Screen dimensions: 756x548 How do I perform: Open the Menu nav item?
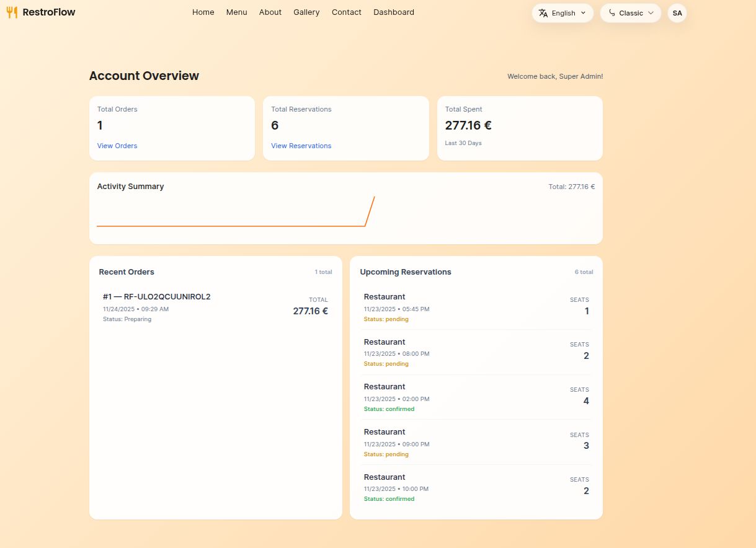point(236,12)
